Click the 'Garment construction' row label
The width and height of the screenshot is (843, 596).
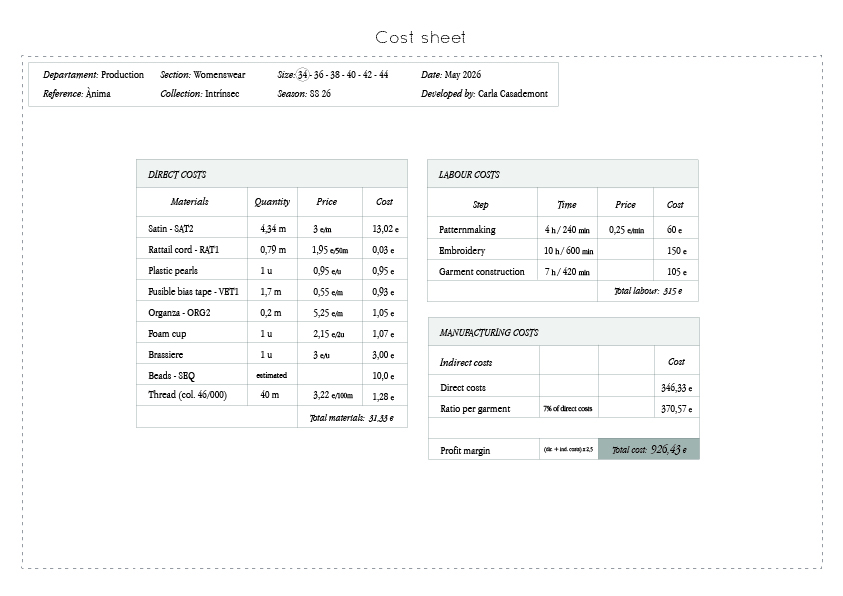click(x=481, y=271)
